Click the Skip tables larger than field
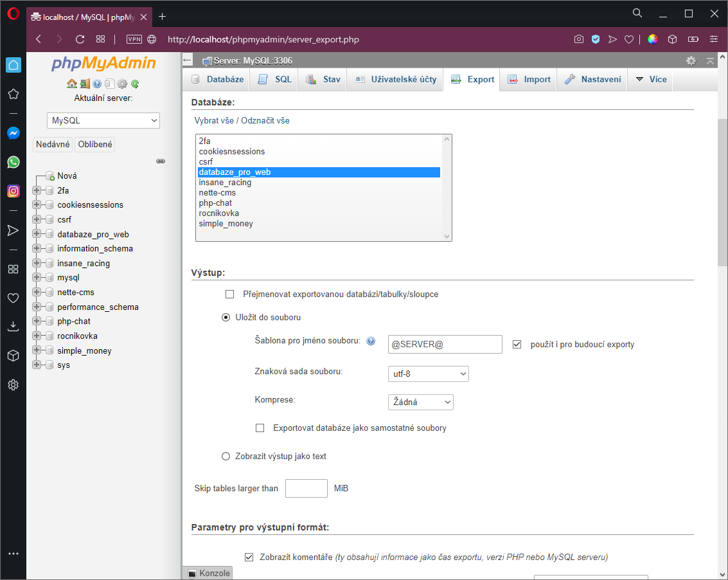Image resolution: width=728 pixels, height=580 pixels. [x=306, y=489]
